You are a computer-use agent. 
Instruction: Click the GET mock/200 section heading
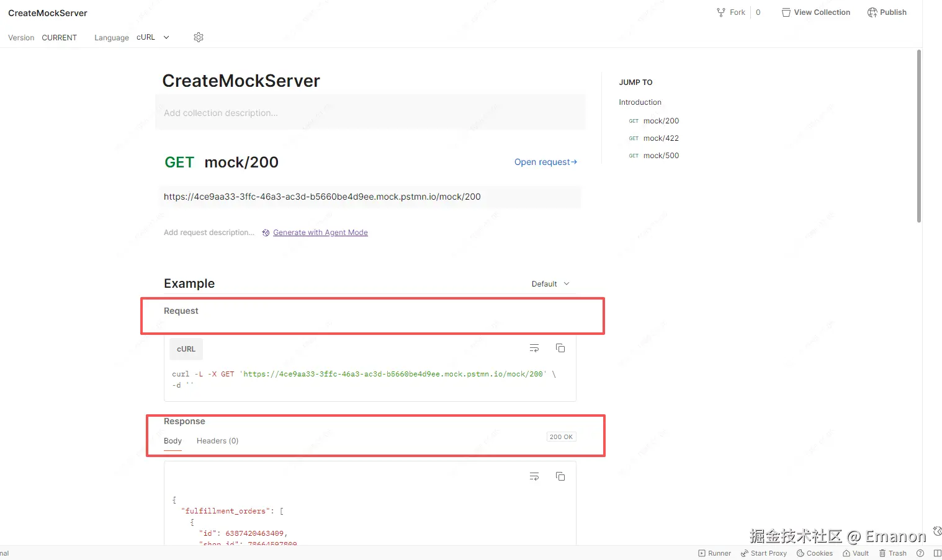point(222,162)
